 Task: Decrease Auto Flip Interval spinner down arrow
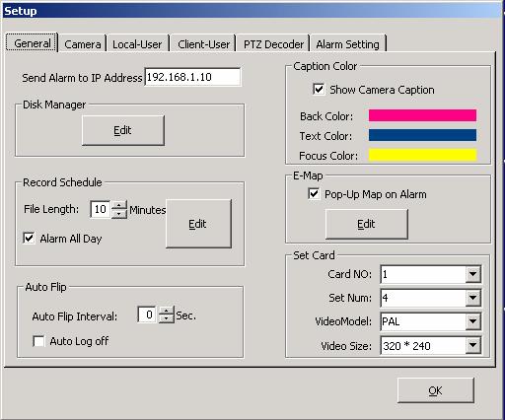tap(167, 319)
